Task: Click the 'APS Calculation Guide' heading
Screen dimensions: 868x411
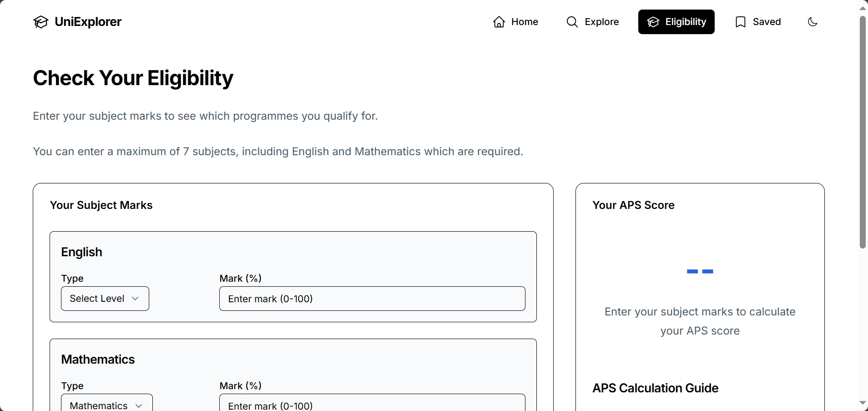Action: 656,388
